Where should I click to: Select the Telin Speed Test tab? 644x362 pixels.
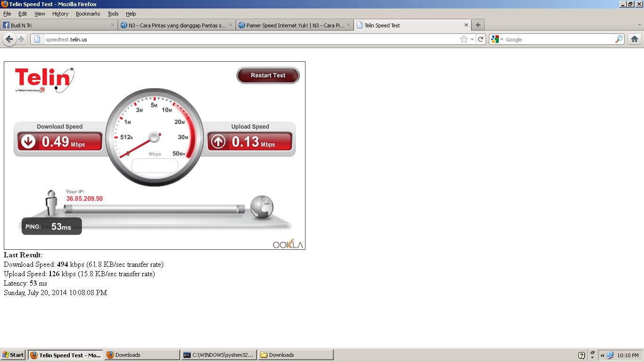click(413, 25)
